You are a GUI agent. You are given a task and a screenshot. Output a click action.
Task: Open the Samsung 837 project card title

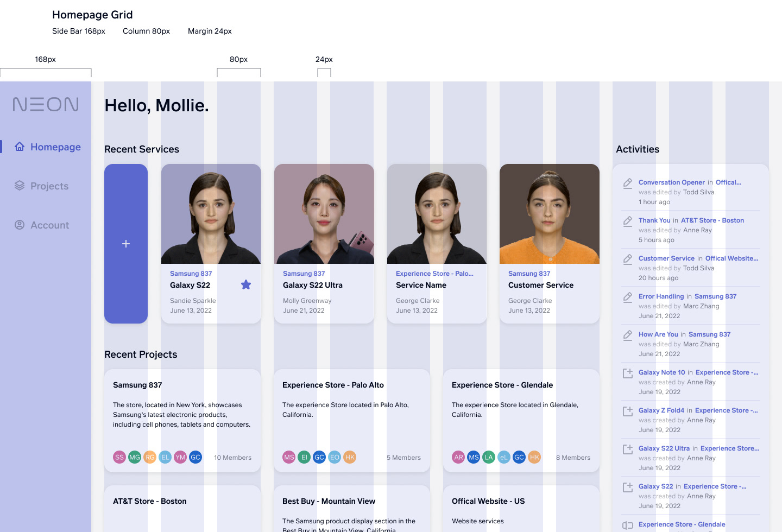tap(137, 385)
